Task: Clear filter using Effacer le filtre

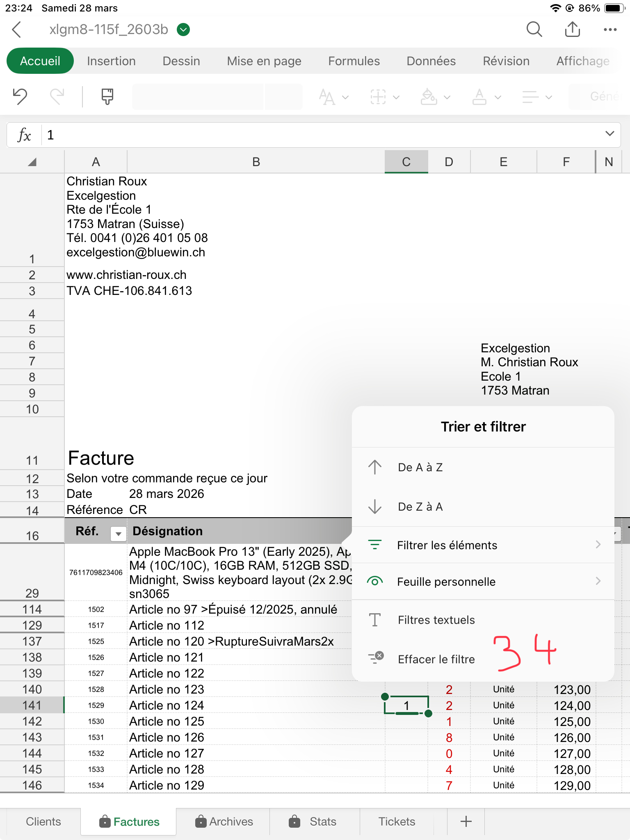Action: [x=436, y=659]
